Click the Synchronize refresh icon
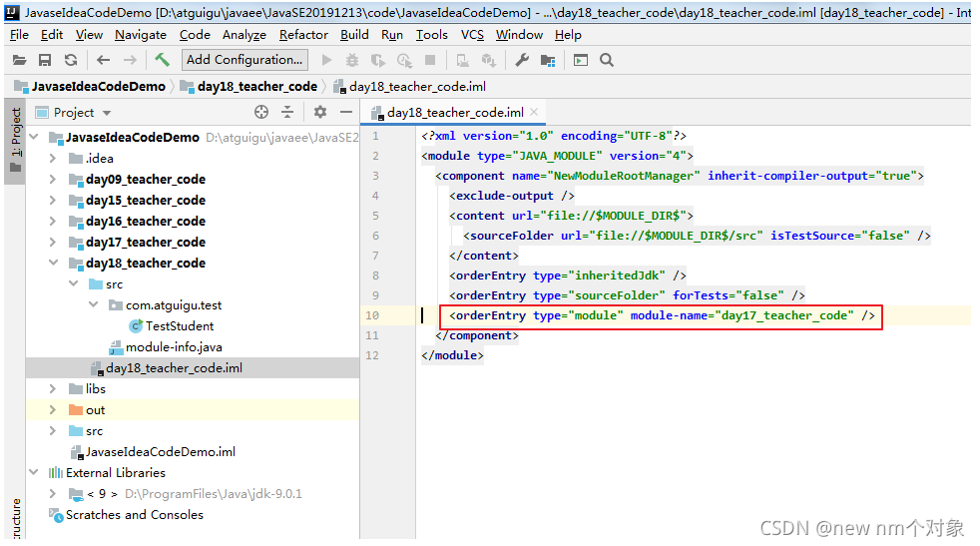The height and width of the screenshot is (546, 980). click(71, 60)
